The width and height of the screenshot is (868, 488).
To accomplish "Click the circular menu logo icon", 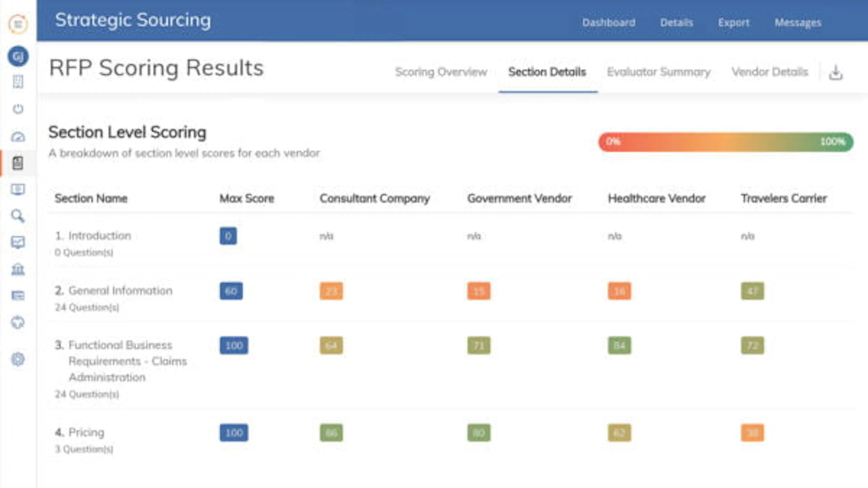I will 18,24.
